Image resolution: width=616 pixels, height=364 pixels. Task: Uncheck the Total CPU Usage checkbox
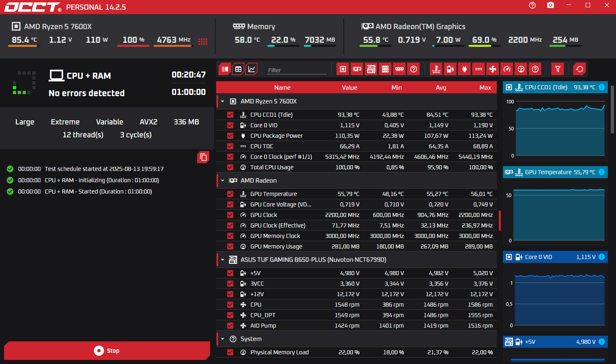(230, 167)
